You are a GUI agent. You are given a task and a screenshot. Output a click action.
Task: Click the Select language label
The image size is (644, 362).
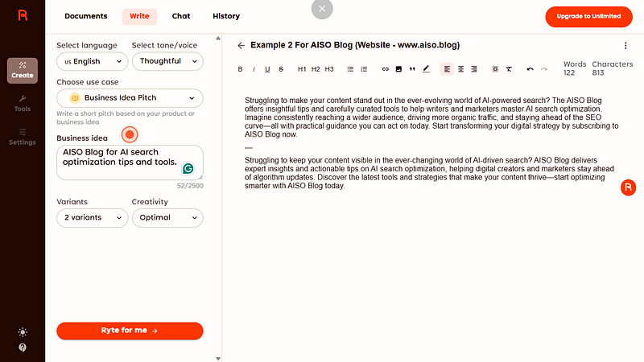[87, 45]
